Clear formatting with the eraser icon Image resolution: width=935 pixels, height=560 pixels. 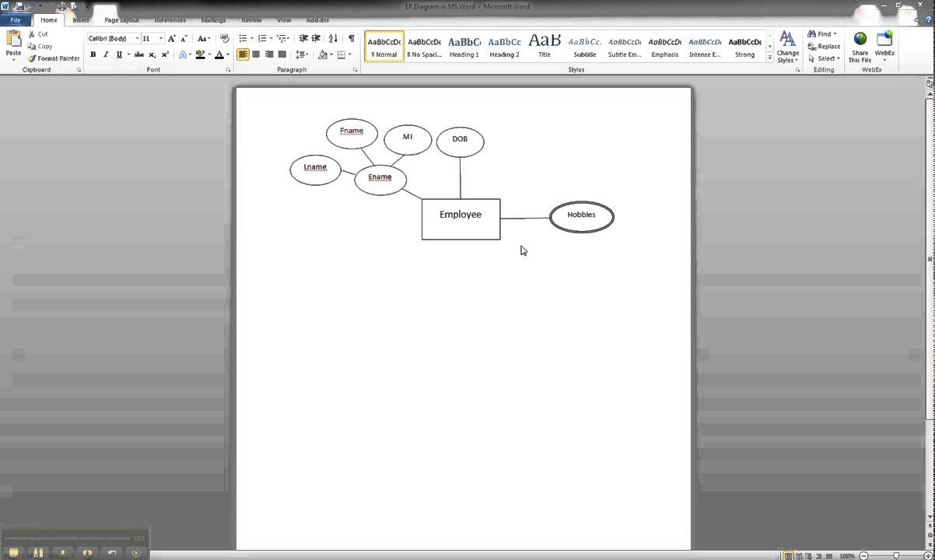[225, 38]
